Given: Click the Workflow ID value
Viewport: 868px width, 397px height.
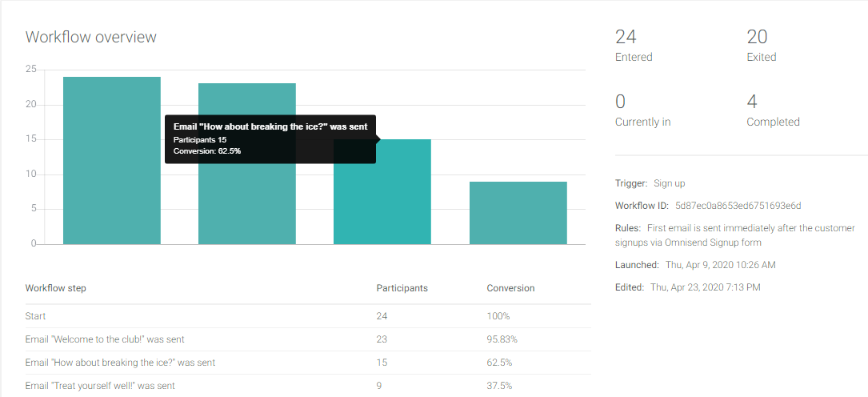Looking at the screenshot, I should point(738,206).
